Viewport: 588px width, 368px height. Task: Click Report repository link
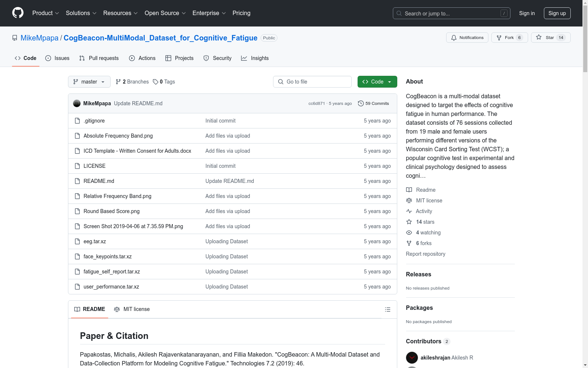tap(426, 254)
